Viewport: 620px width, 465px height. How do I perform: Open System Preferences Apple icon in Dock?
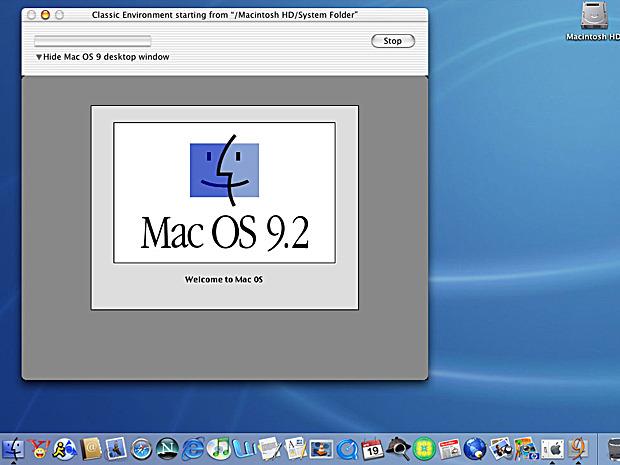point(552,449)
